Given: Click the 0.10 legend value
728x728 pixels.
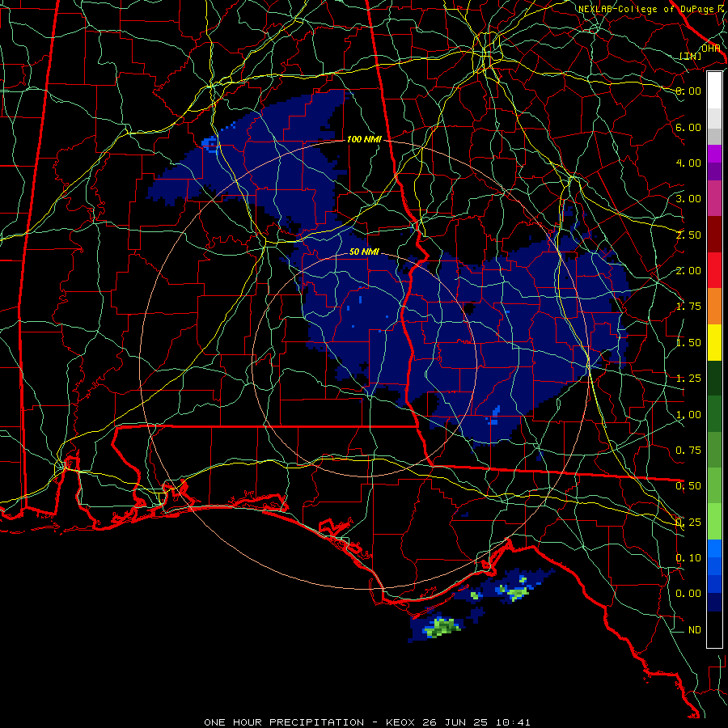Looking at the screenshot, I should tap(688, 558).
